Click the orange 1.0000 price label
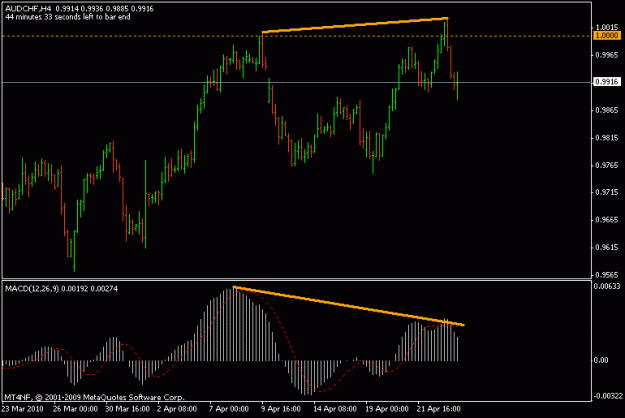The image size is (625, 418). click(607, 36)
